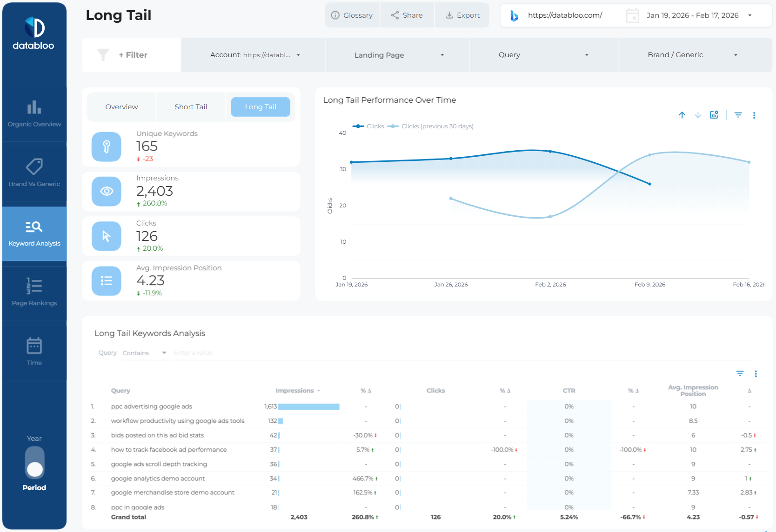Click the chart drill down arrow
The image size is (776, 532).
click(698, 115)
